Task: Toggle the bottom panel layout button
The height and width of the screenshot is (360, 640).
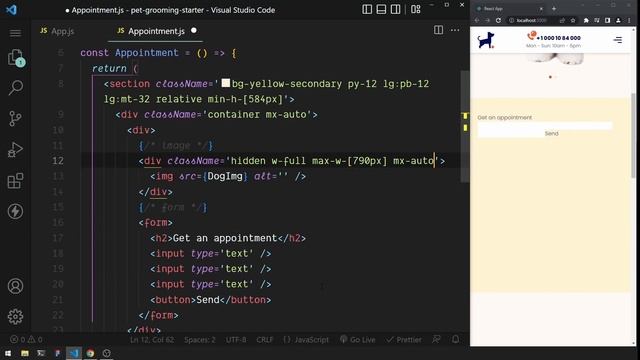Action: coord(381,9)
